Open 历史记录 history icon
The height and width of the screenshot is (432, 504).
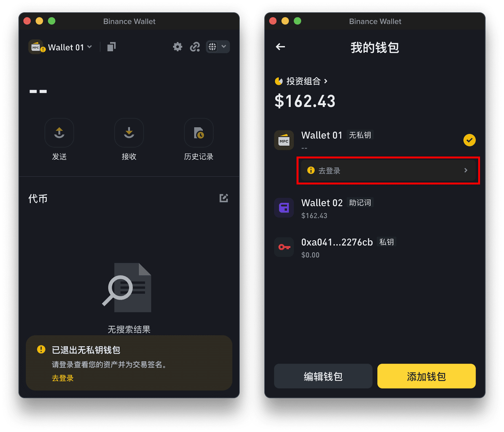[x=199, y=133]
